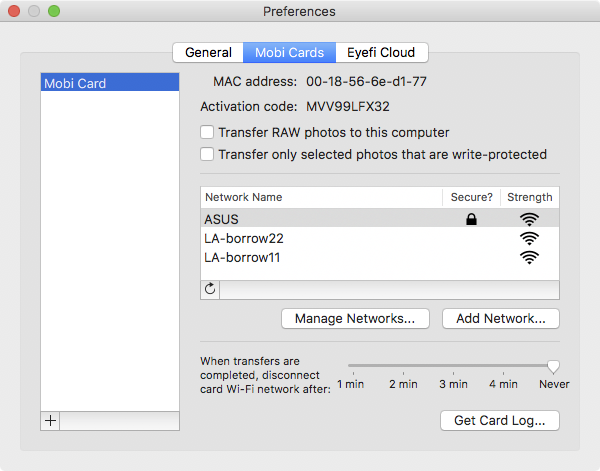
Task: Click the disconnect timeout slider handle
Action: (x=553, y=367)
